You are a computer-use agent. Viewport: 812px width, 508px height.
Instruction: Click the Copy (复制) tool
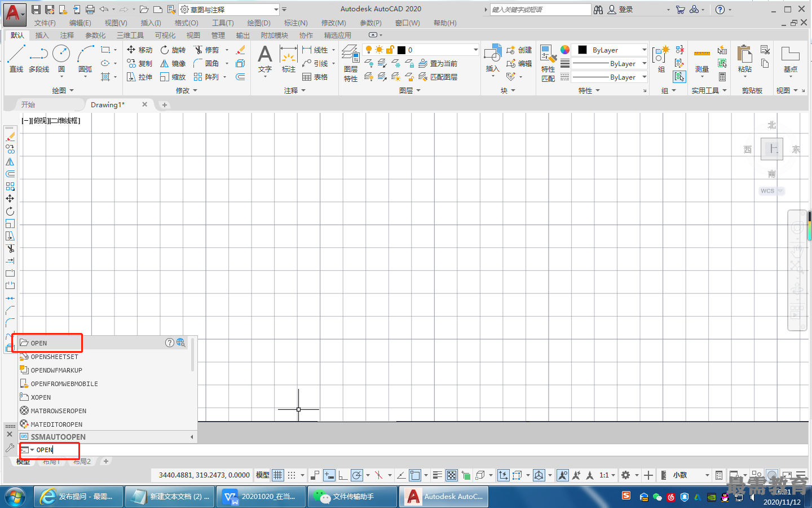pyautogui.click(x=139, y=63)
